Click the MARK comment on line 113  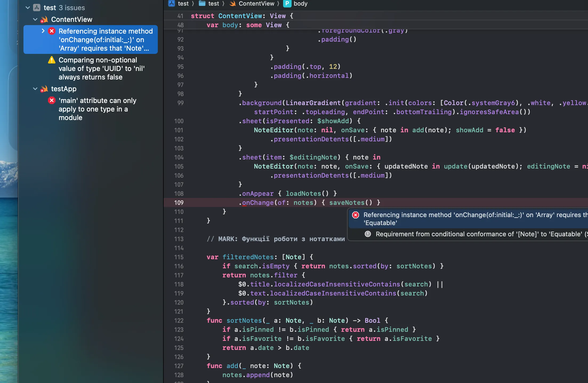(x=276, y=239)
